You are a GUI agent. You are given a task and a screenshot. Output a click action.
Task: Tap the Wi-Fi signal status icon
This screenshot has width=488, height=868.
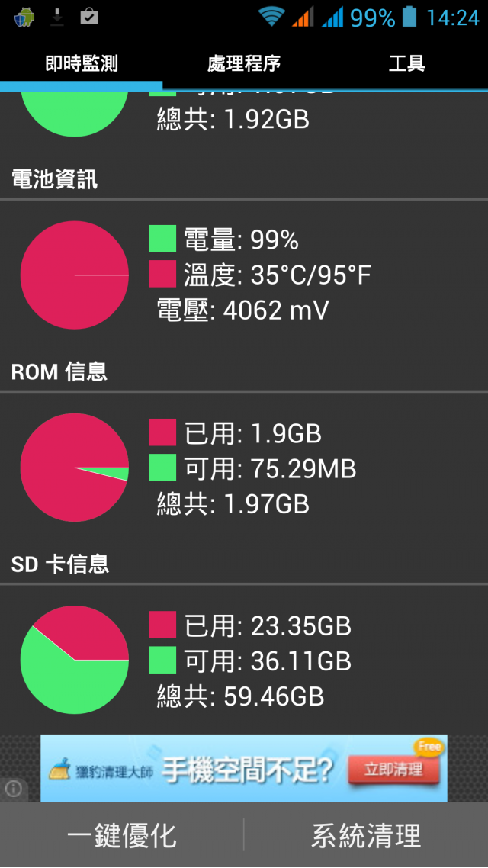pyautogui.click(x=271, y=17)
